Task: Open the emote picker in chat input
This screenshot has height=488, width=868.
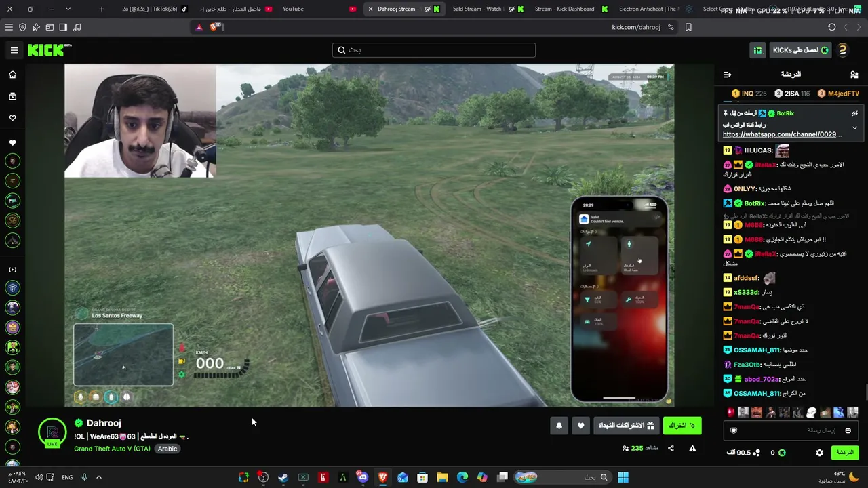Action: click(848, 430)
